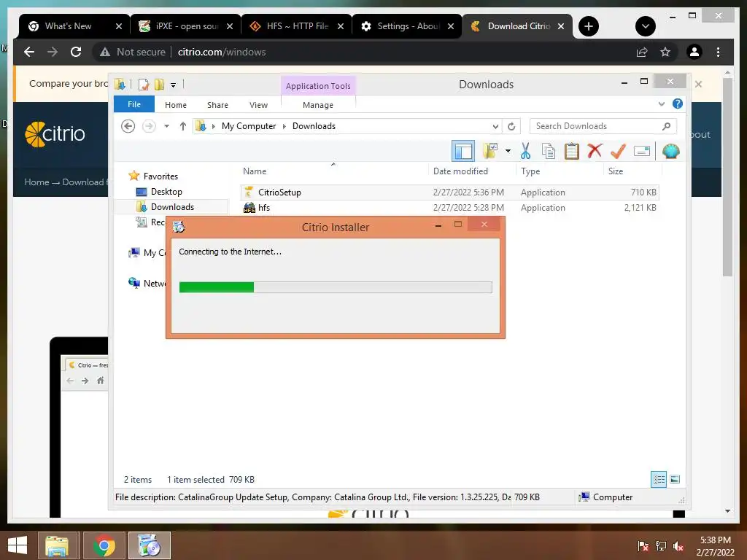
Task: Open the recent locations dropdown in Explorer
Action: coord(167,126)
